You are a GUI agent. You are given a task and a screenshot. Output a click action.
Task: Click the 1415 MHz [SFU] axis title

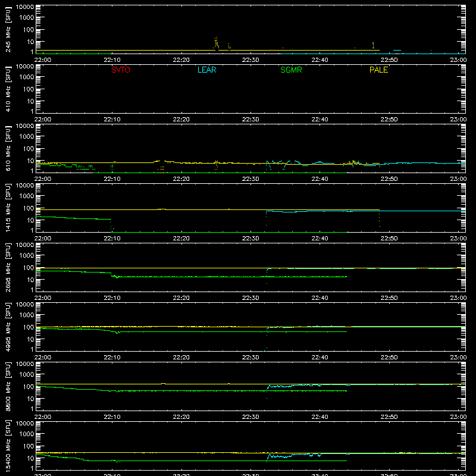(8, 208)
